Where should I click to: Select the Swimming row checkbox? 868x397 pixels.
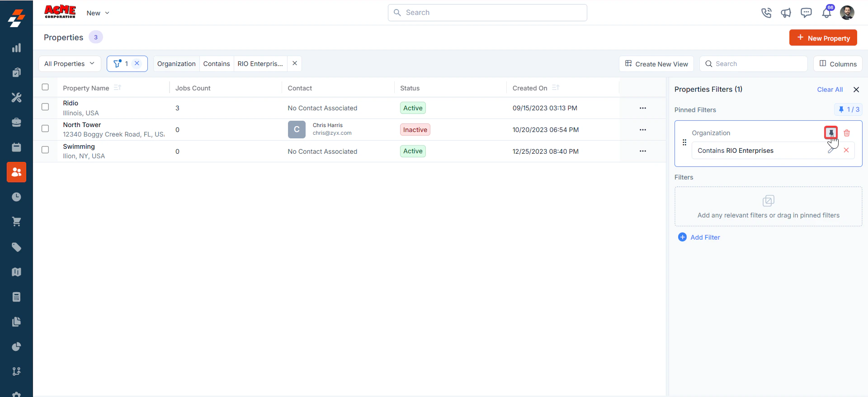click(x=45, y=150)
